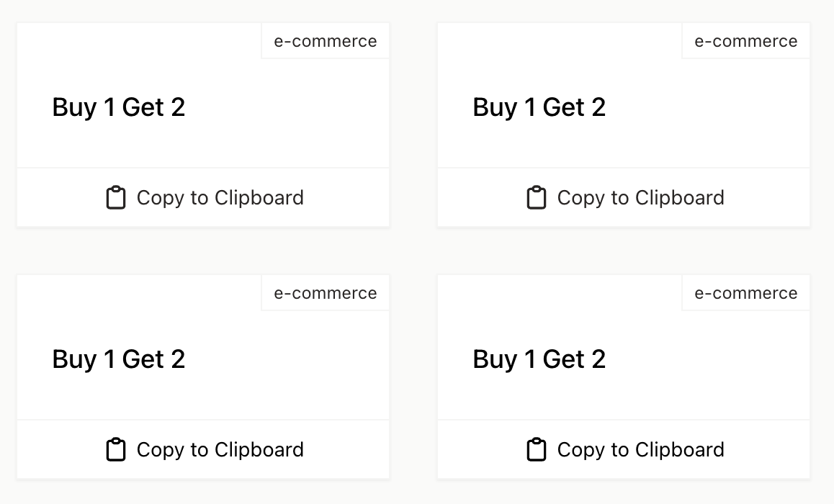Screen dimensions: 834x504
Task: Select e-commerce tag on bottom-right card
Action: click(x=745, y=293)
